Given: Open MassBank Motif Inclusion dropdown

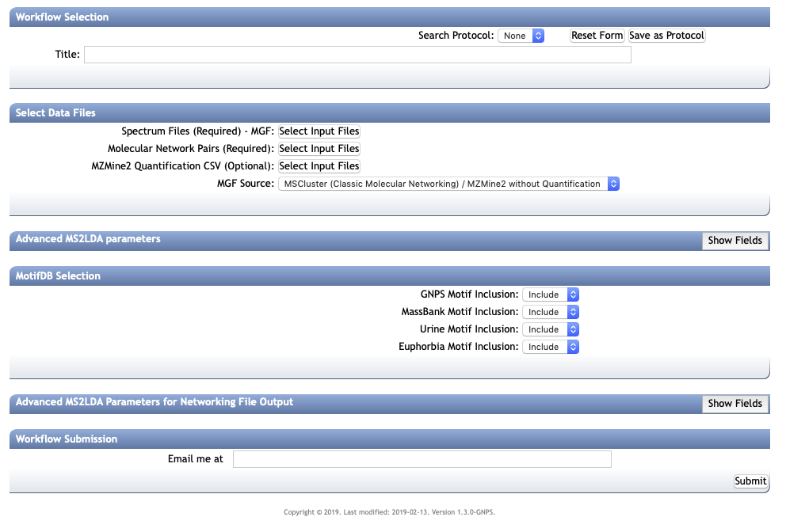Looking at the screenshot, I should 551,312.
